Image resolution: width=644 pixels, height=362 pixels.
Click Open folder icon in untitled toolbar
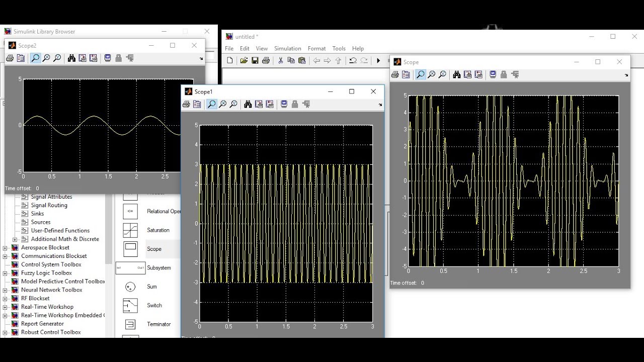pyautogui.click(x=244, y=60)
